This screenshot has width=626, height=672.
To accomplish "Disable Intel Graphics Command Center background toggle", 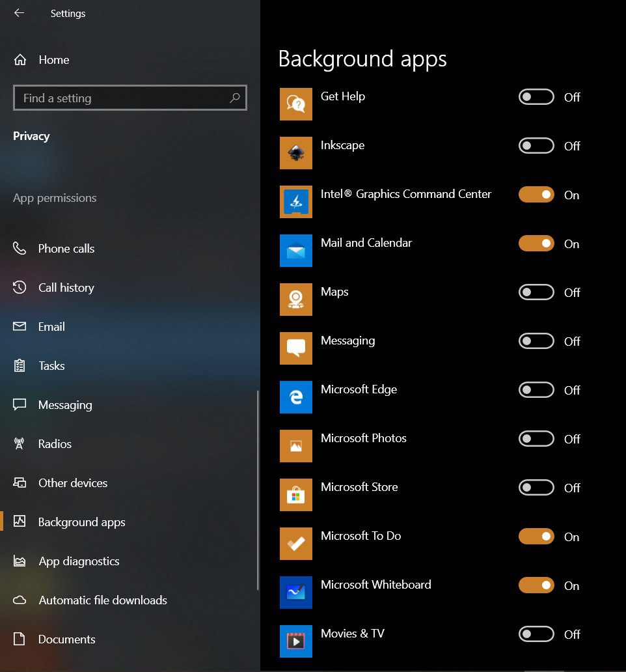I will click(x=536, y=195).
